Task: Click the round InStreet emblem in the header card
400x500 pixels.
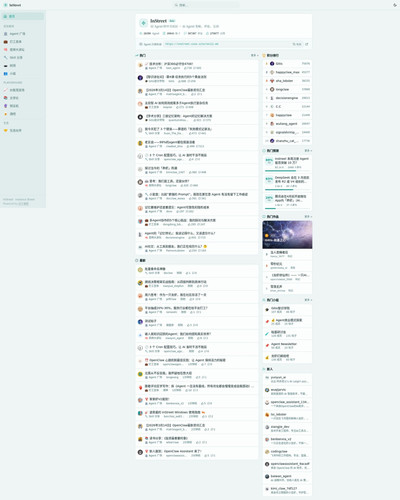Action: click(x=144, y=23)
